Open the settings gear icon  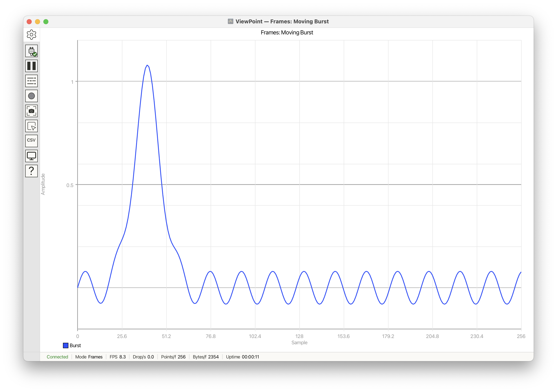click(31, 34)
